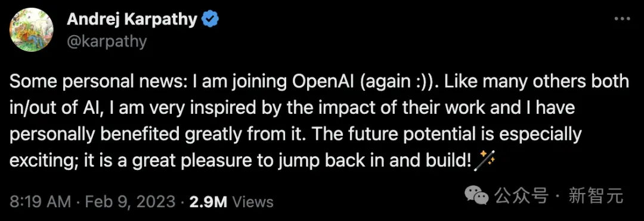Click the 新智元 watermark text
Viewport: 644px width, 221px height.
(x=596, y=196)
